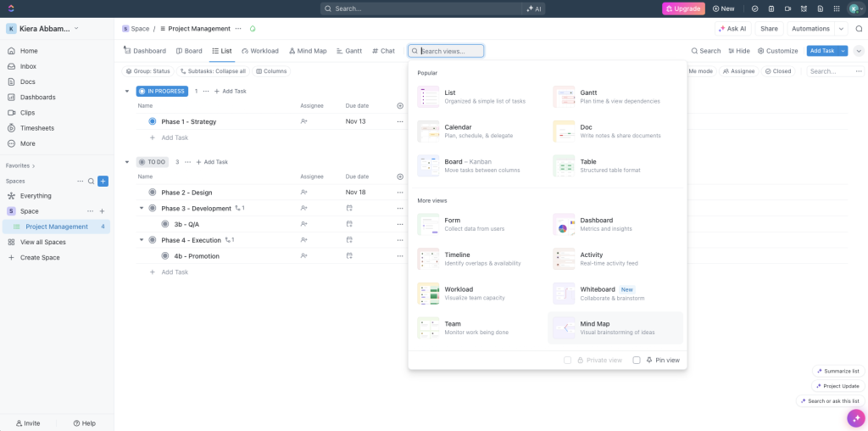
Task: Open the Add Task dropdown arrow
Action: (x=843, y=51)
